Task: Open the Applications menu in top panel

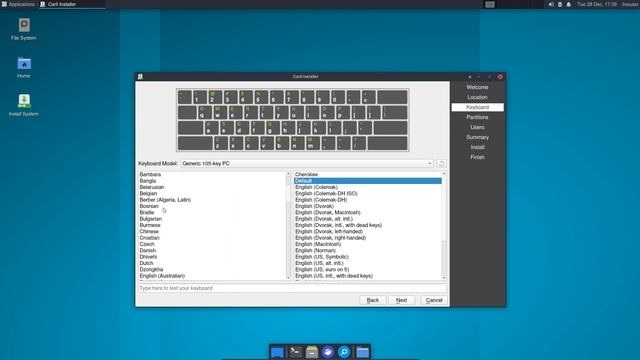Action: tap(18, 4)
